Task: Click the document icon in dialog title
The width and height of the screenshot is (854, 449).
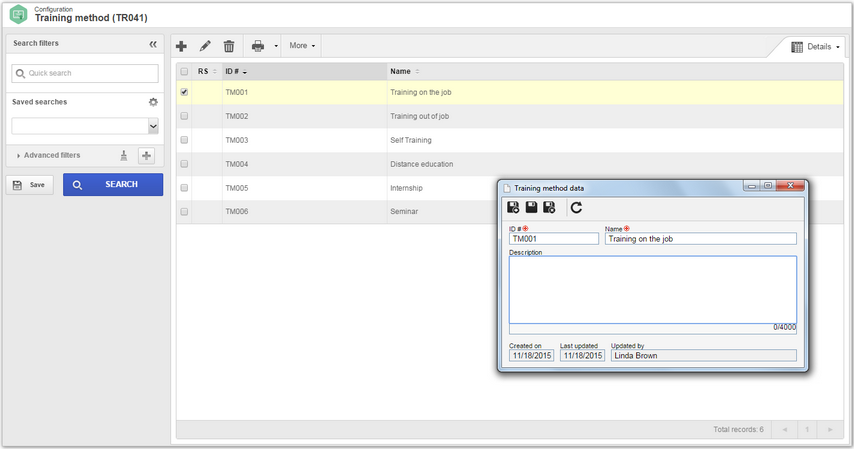Action: point(507,188)
